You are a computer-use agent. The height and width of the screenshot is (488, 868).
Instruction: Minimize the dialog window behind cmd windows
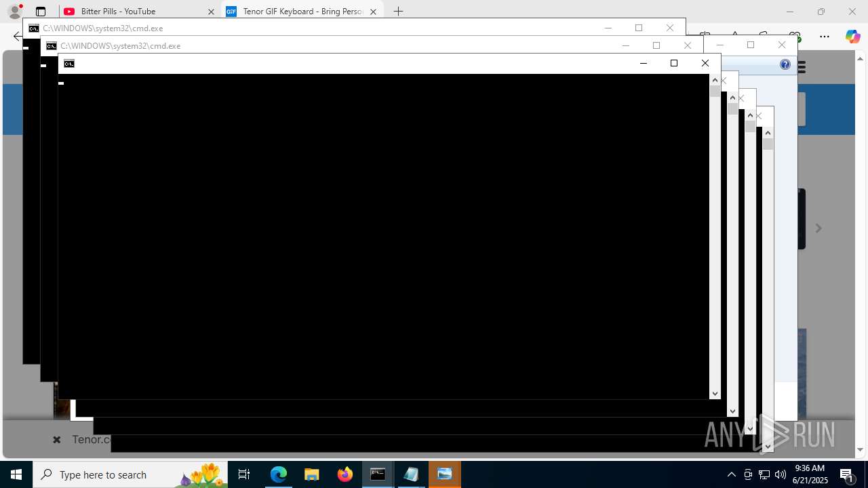click(x=720, y=45)
